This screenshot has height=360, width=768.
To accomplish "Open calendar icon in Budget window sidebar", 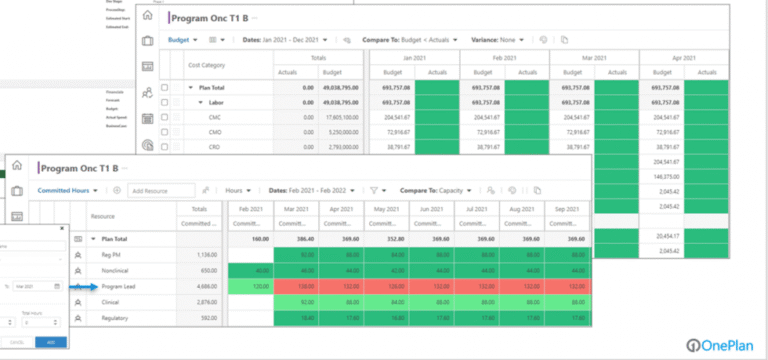I will pos(147,119).
